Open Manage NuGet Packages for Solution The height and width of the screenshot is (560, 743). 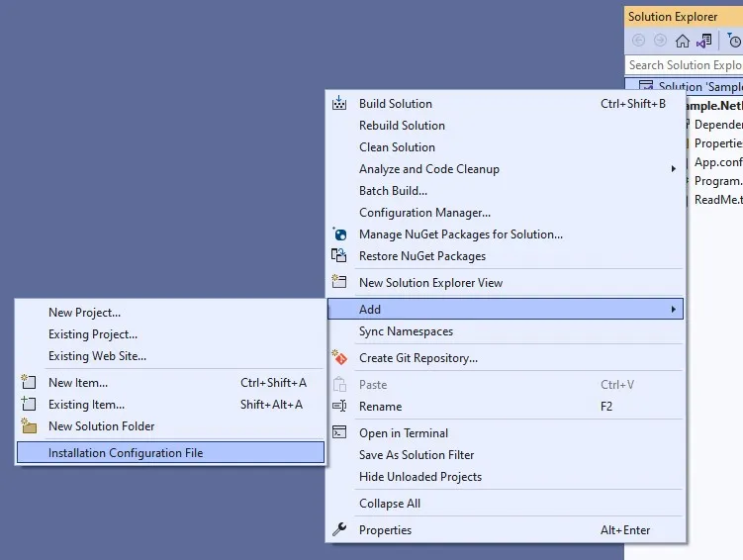point(507,234)
